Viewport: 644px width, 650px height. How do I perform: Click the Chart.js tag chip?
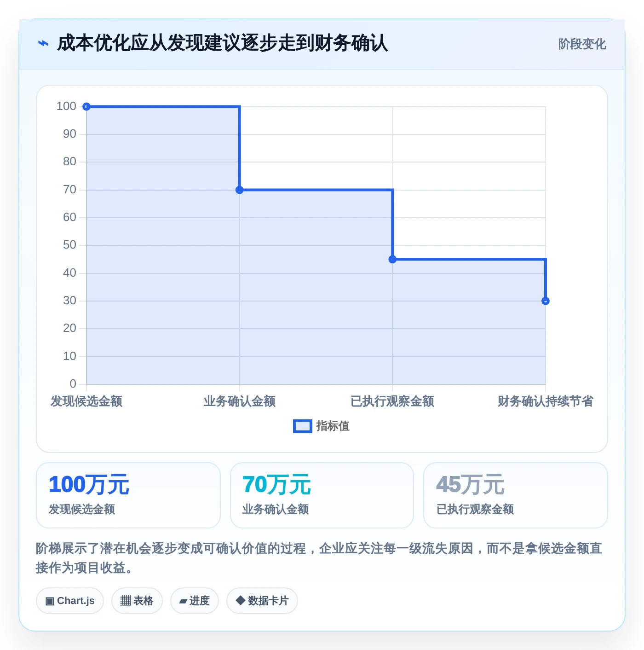[x=70, y=601]
